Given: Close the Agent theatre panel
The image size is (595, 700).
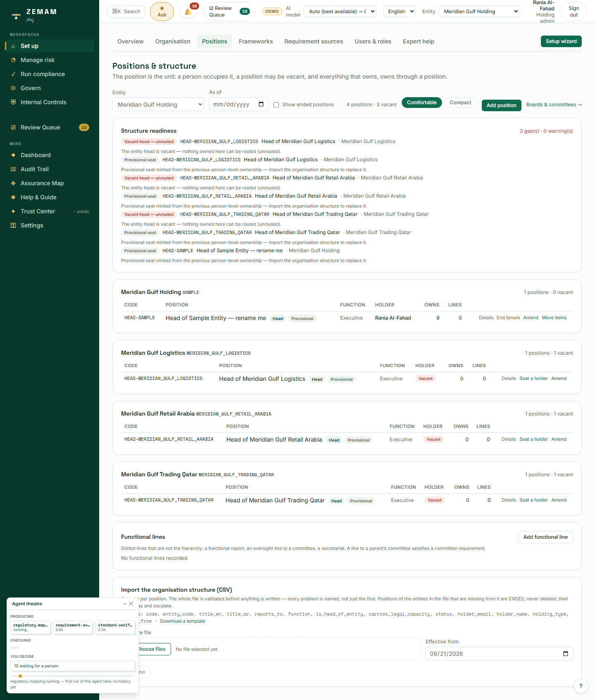Looking at the screenshot, I should pyautogui.click(x=131, y=604).
